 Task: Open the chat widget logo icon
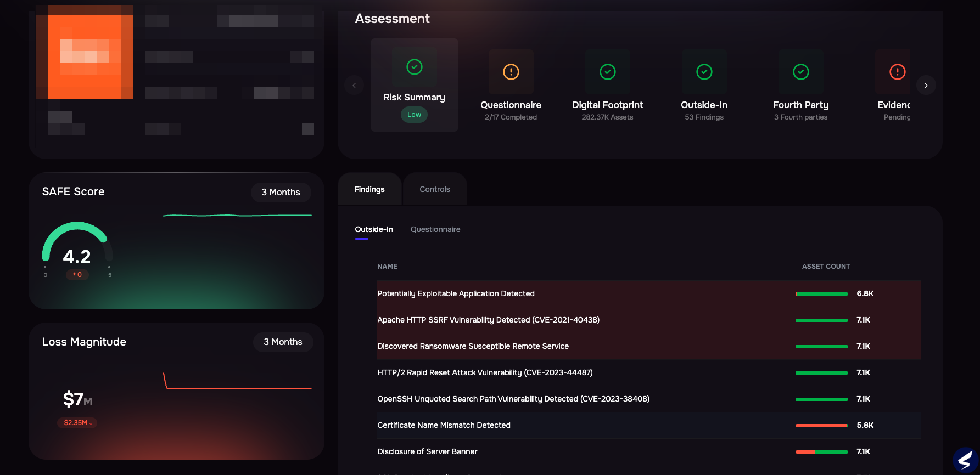(x=965, y=460)
